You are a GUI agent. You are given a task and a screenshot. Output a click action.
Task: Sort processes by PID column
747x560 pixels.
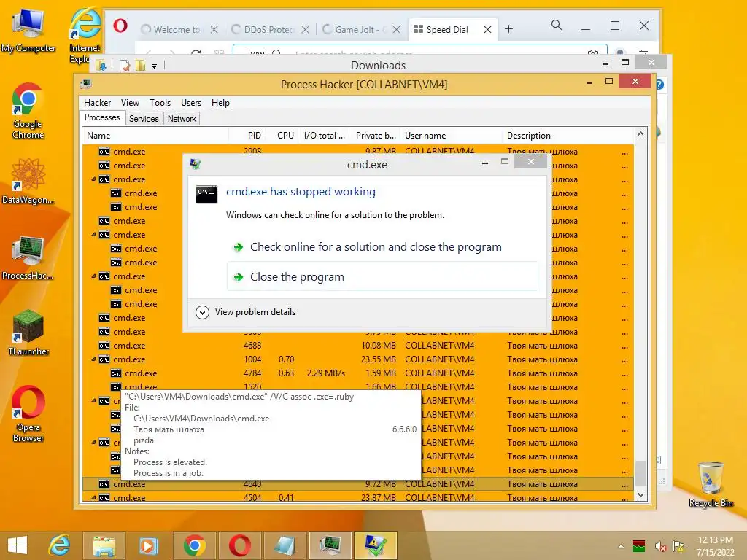[x=247, y=135]
